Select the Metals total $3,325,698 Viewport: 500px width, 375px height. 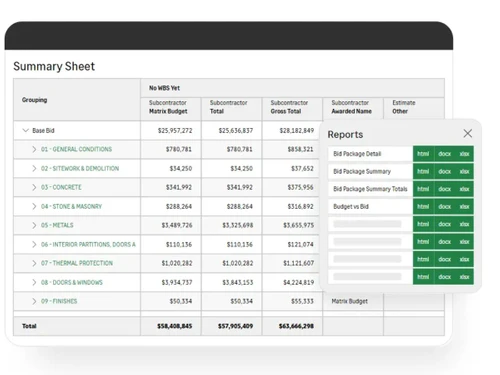tap(238, 225)
